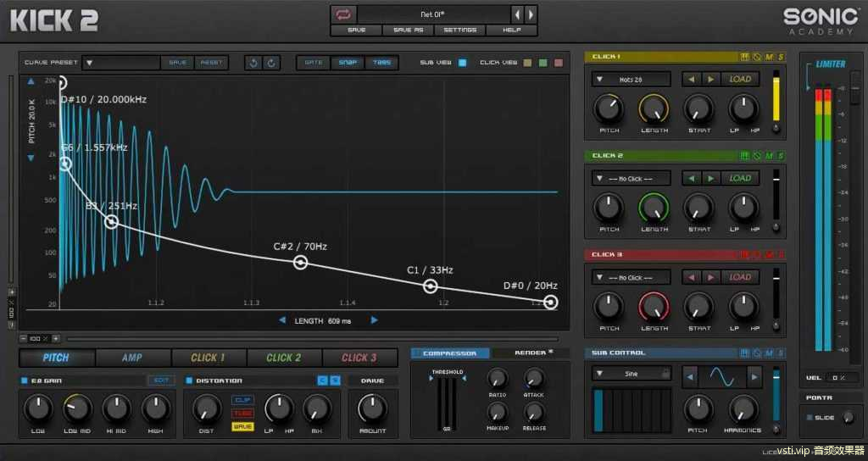
Task: Click horizontal zoom minus icon
Action: coord(23,338)
